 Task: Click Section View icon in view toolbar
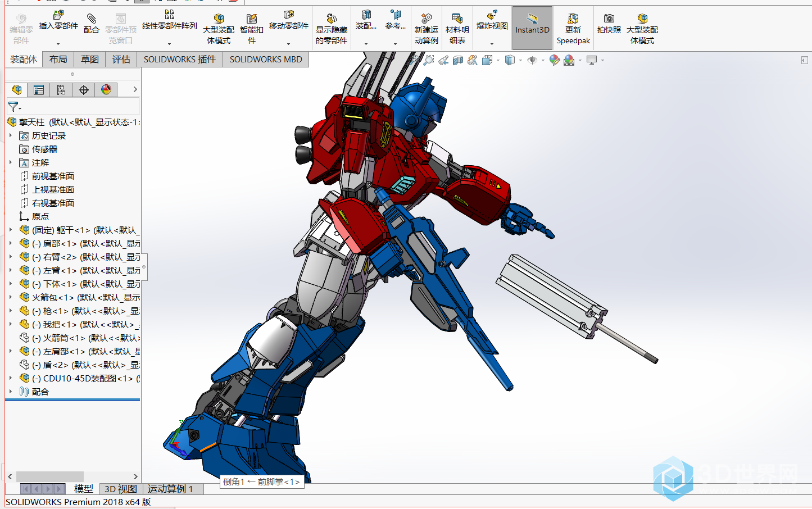tap(458, 60)
